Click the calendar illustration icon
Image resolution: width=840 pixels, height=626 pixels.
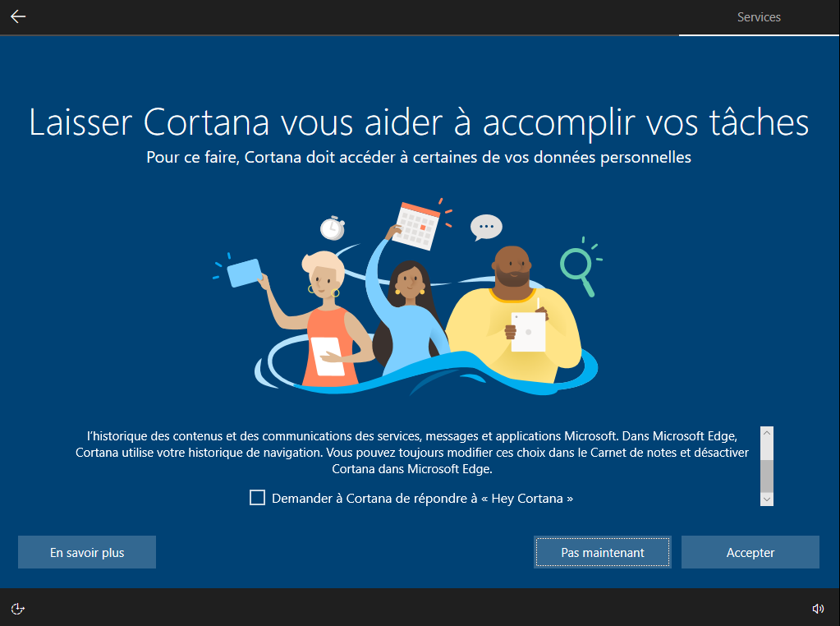click(x=417, y=225)
